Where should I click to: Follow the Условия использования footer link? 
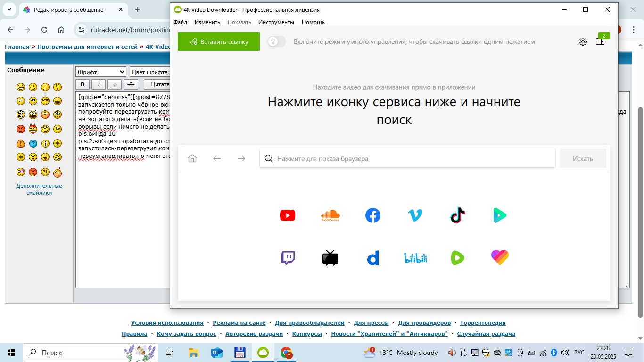click(x=167, y=323)
